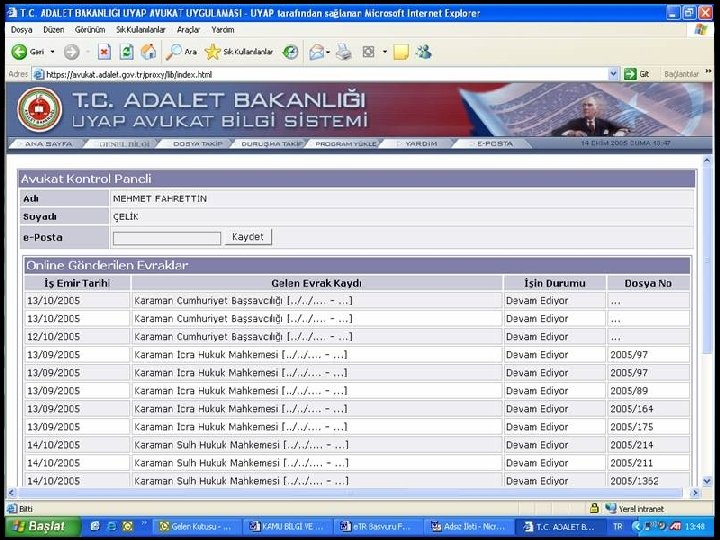Click the address bar URL field
Viewport: 720px width, 540px height.
tap(321, 74)
